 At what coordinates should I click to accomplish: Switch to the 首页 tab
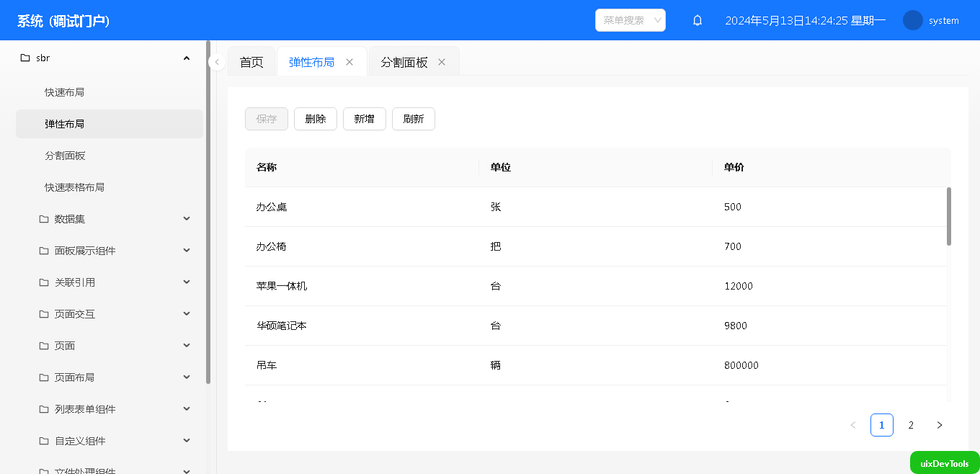click(x=251, y=62)
